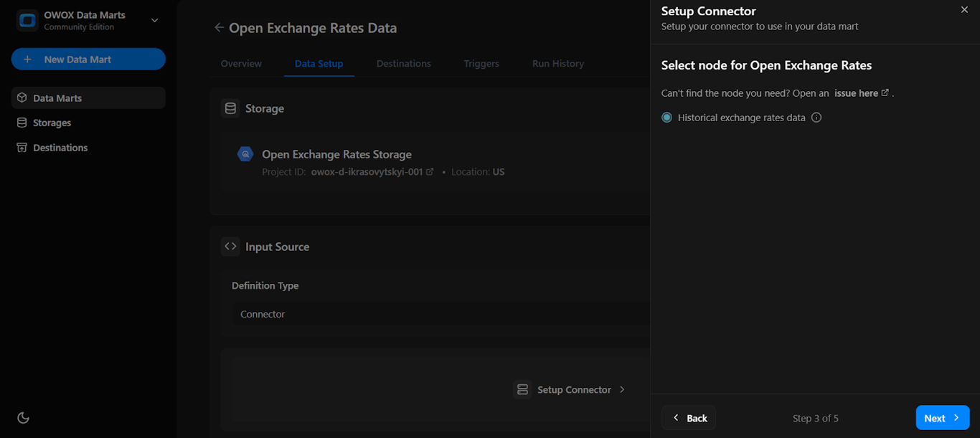Go back using arrow beside page title
980x438 pixels.
pyautogui.click(x=219, y=28)
